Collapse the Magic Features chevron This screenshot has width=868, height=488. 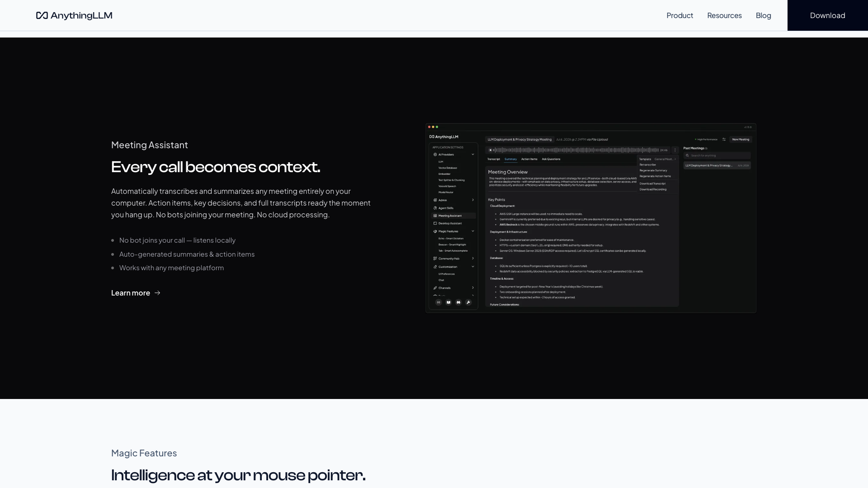(473, 231)
